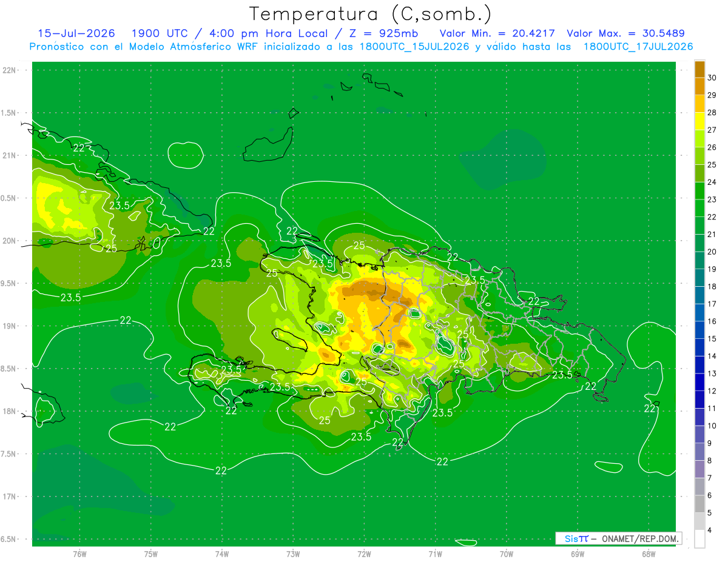Select the colorbar value label "20"
This screenshot has height=562, width=728.
point(712,252)
